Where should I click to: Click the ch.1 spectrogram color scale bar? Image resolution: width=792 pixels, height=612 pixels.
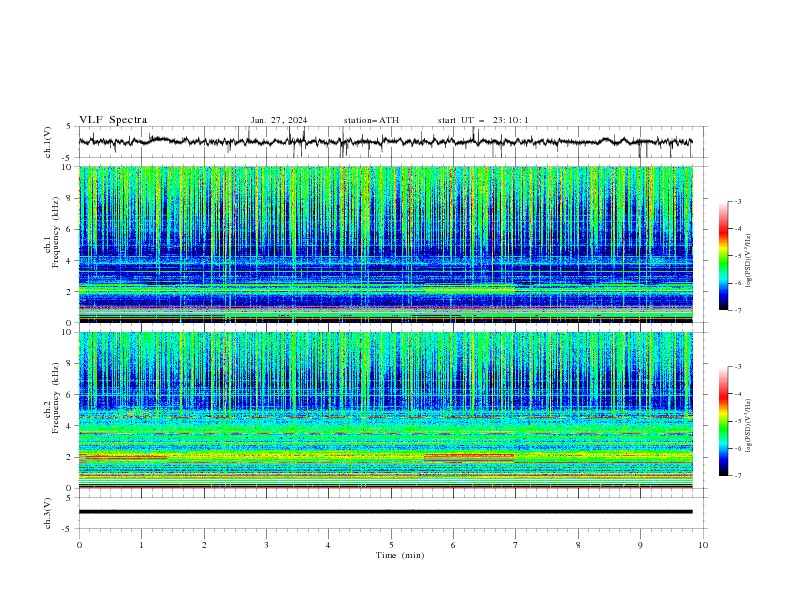723,256
